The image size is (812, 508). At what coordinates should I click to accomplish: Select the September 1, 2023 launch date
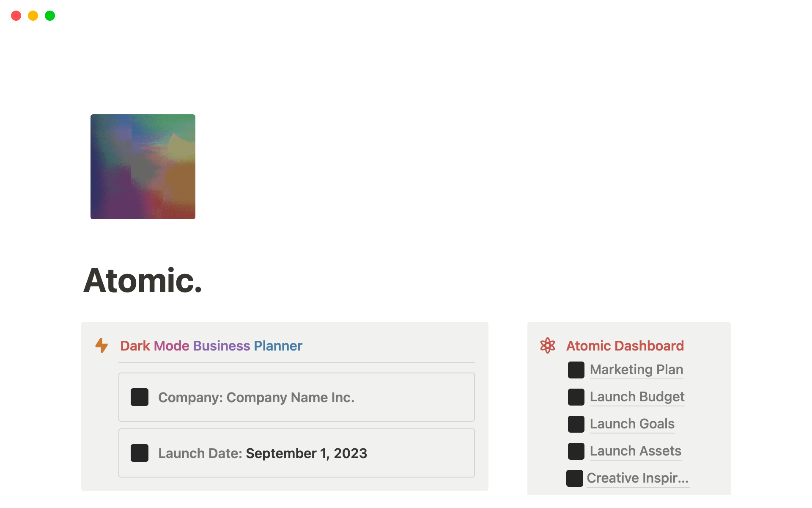(307, 453)
